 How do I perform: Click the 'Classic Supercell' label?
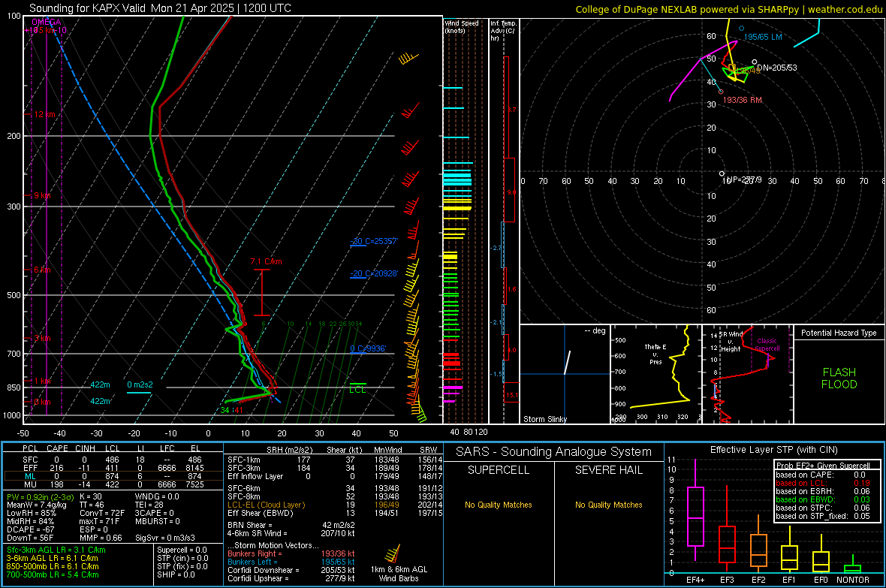point(767,345)
